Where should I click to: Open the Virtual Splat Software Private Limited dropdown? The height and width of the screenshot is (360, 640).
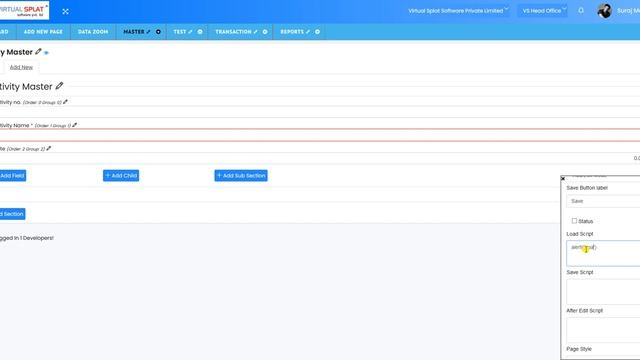click(x=458, y=11)
